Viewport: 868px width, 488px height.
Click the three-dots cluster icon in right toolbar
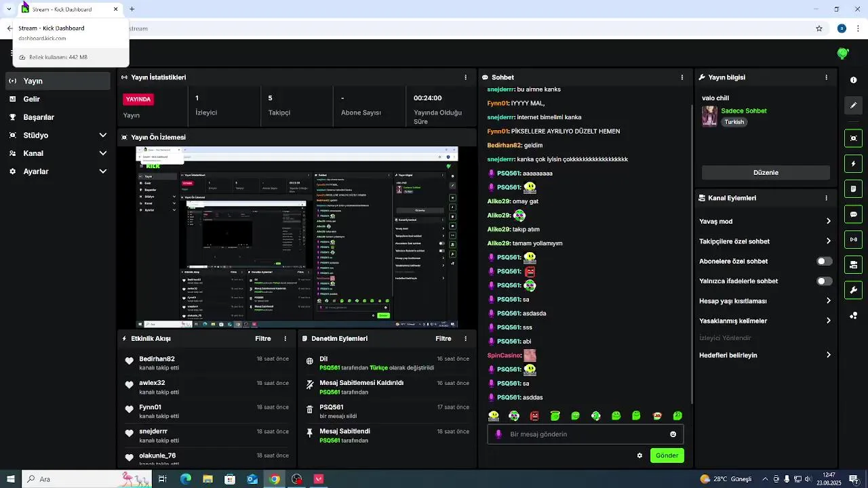853,315
